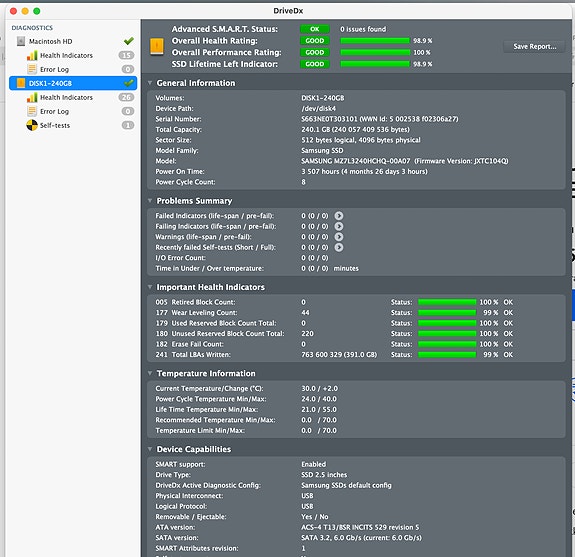Click the large orange drive icon in header
The width and height of the screenshot is (575, 557).
coord(157,47)
